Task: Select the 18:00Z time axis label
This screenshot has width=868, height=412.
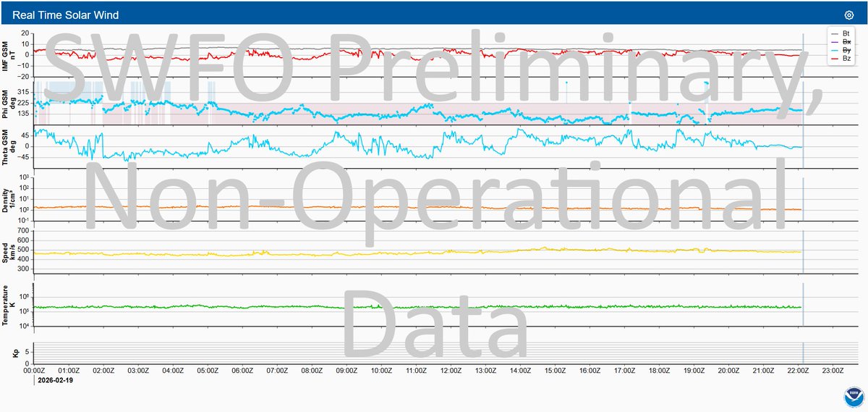Action: [x=659, y=369]
